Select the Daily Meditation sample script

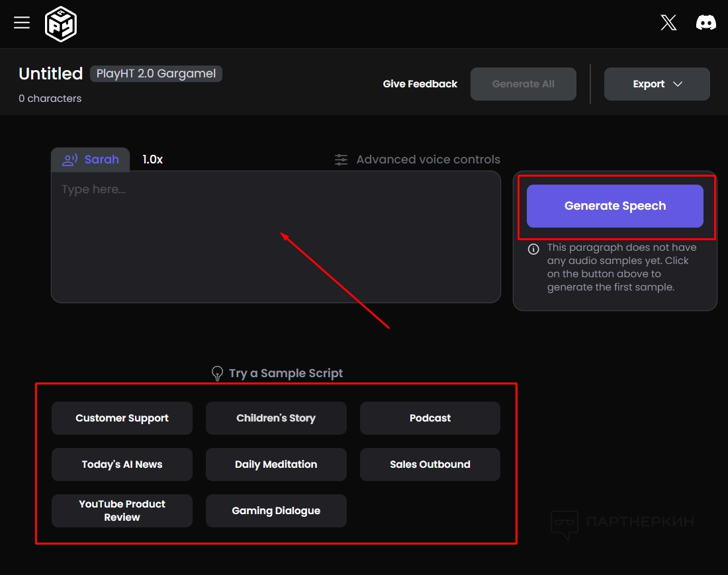(276, 464)
